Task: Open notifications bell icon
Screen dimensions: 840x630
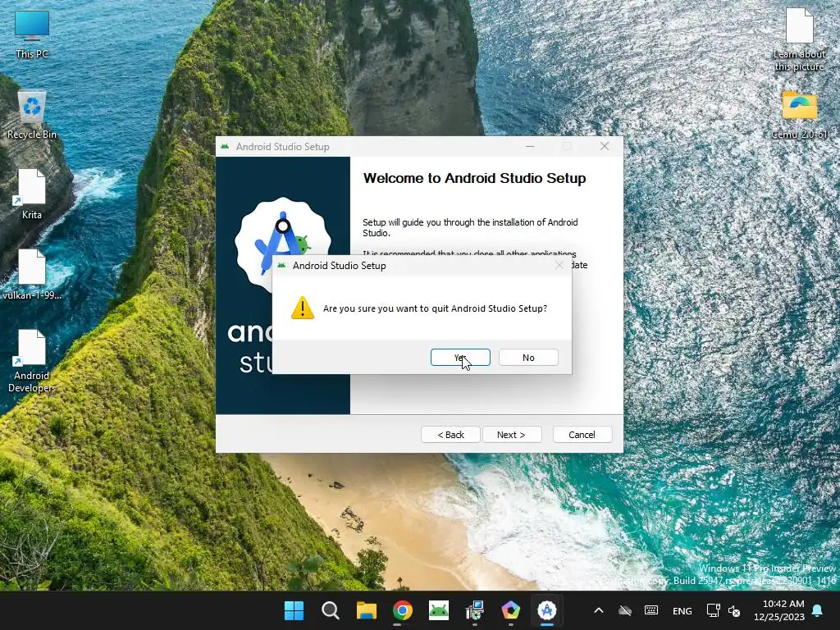Action: pos(818,610)
